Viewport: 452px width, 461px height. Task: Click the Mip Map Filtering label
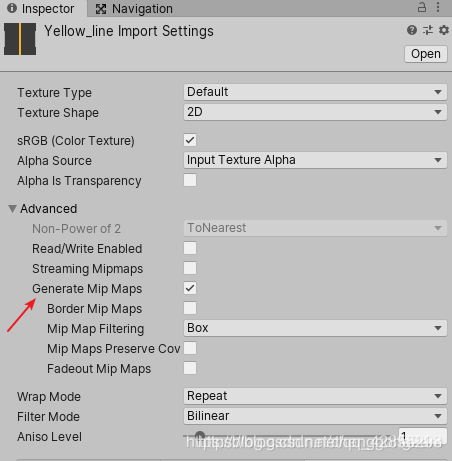pyautogui.click(x=96, y=329)
